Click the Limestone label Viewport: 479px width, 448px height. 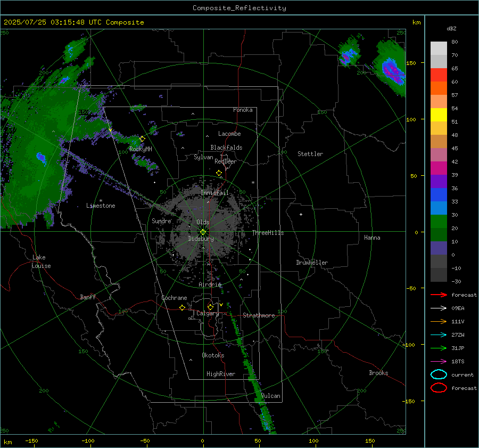tap(101, 206)
